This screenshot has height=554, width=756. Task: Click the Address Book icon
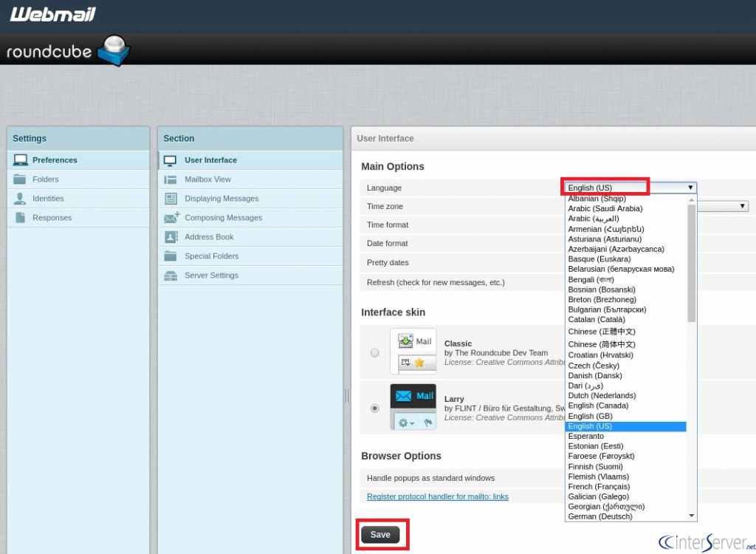pos(171,237)
